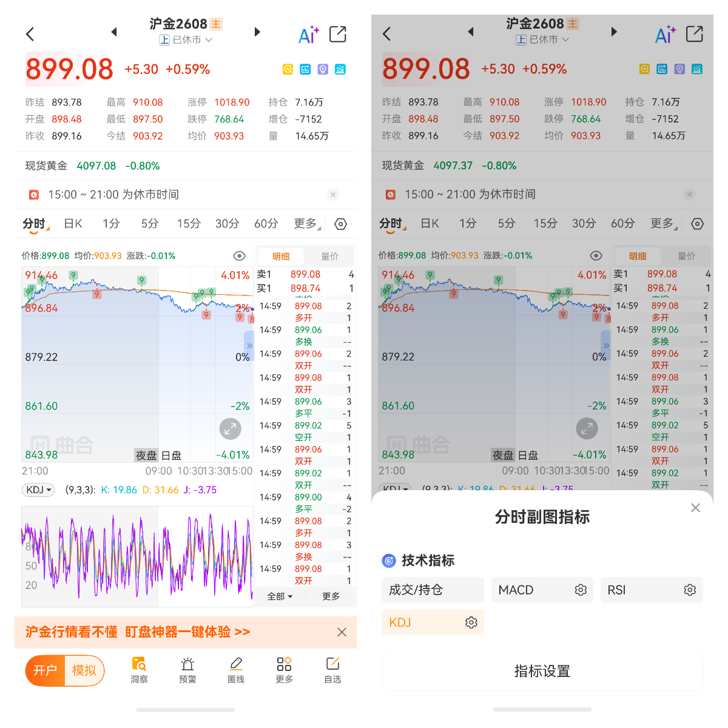Tap the 899.00 tick row in left list
728x728 pixels.
click(305, 503)
